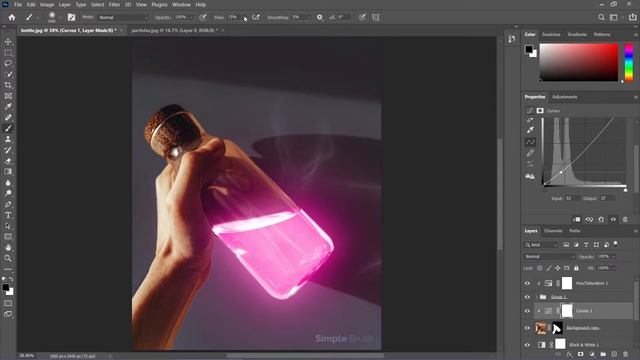The height and width of the screenshot is (360, 640).
Task: Toggle the layer filter switch on
Action: pos(616,244)
